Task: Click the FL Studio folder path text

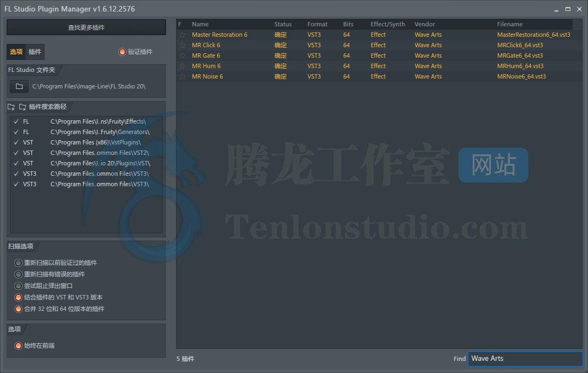Action: pyautogui.click(x=89, y=86)
